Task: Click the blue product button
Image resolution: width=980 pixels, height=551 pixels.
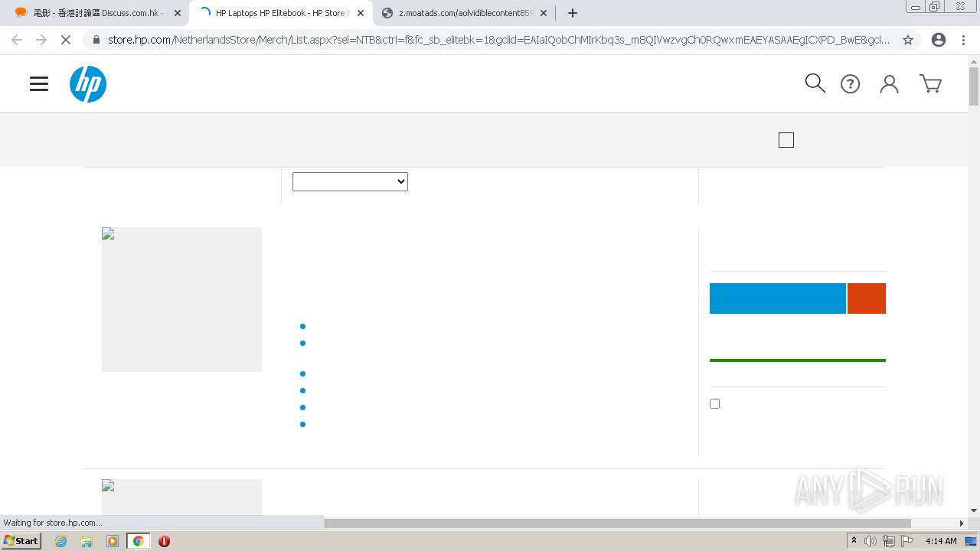Action: pos(777,298)
